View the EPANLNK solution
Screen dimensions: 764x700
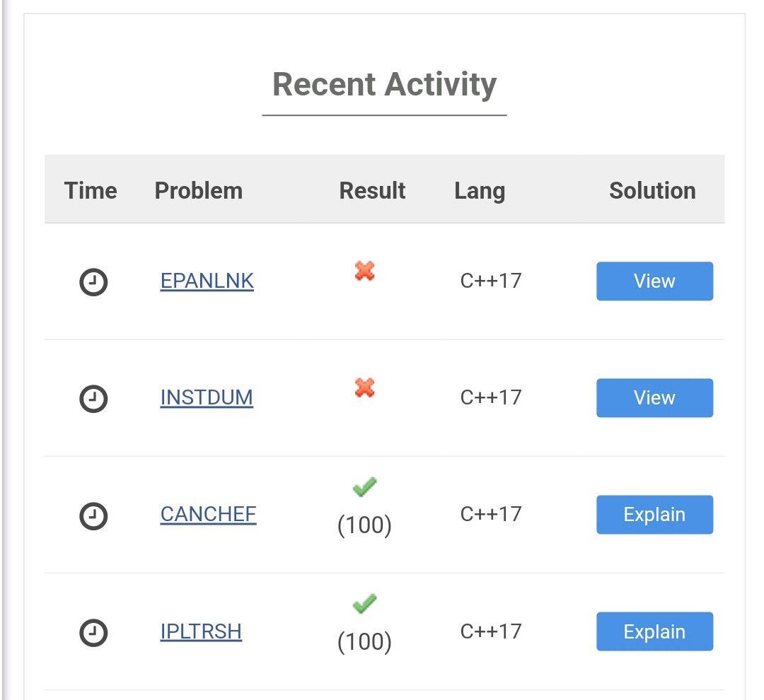654,281
